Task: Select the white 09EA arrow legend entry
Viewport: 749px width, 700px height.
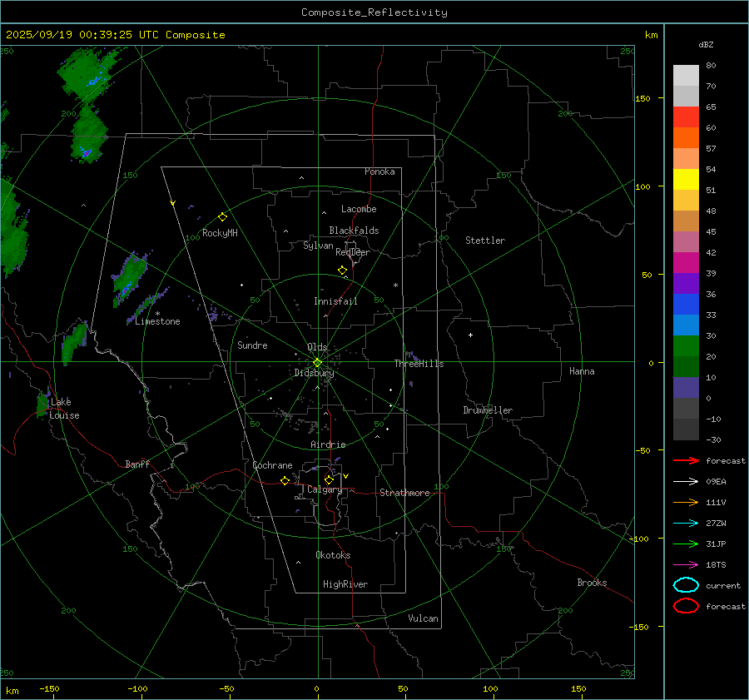Action: [685, 481]
